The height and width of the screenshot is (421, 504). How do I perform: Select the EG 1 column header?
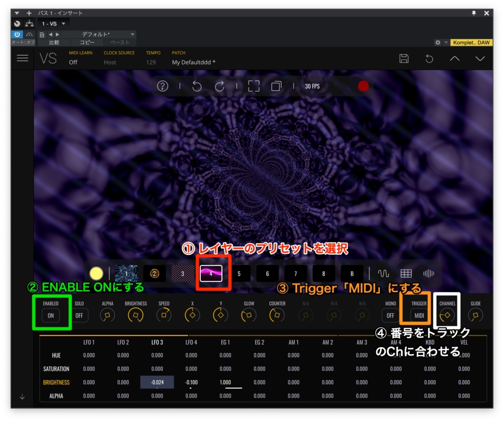(225, 342)
